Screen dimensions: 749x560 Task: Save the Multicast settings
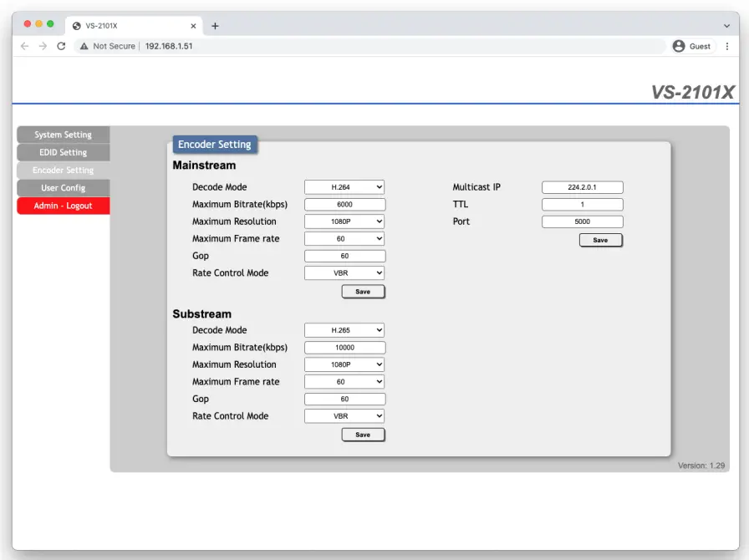[x=600, y=240]
